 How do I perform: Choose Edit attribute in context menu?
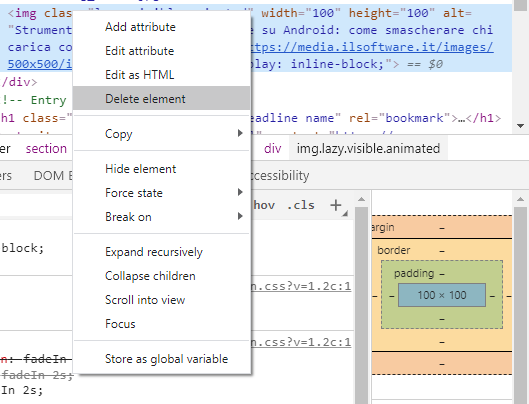coord(162,51)
